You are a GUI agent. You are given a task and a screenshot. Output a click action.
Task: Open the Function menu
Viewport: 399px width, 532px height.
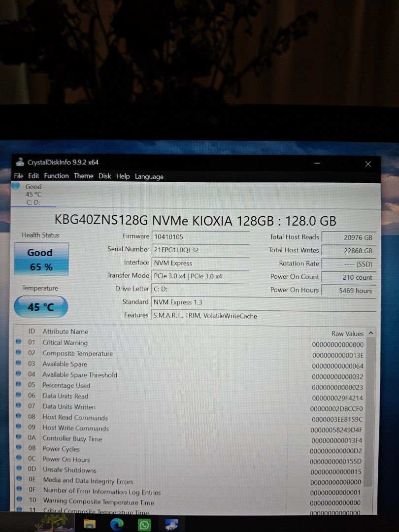tap(56, 176)
